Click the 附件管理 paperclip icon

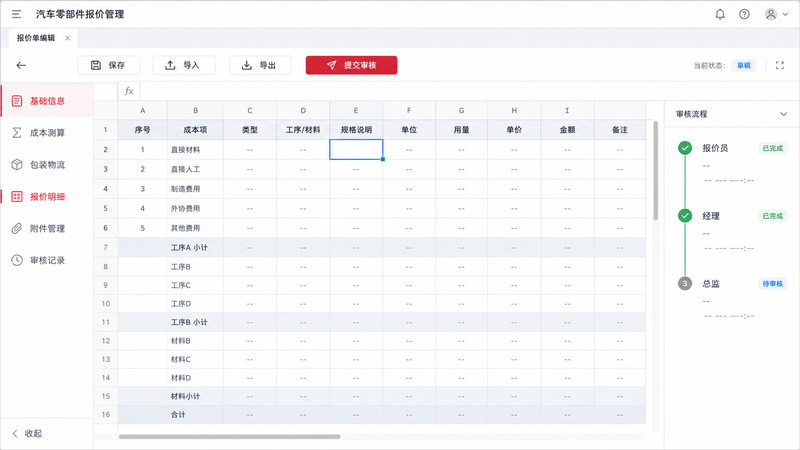(x=17, y=229)
